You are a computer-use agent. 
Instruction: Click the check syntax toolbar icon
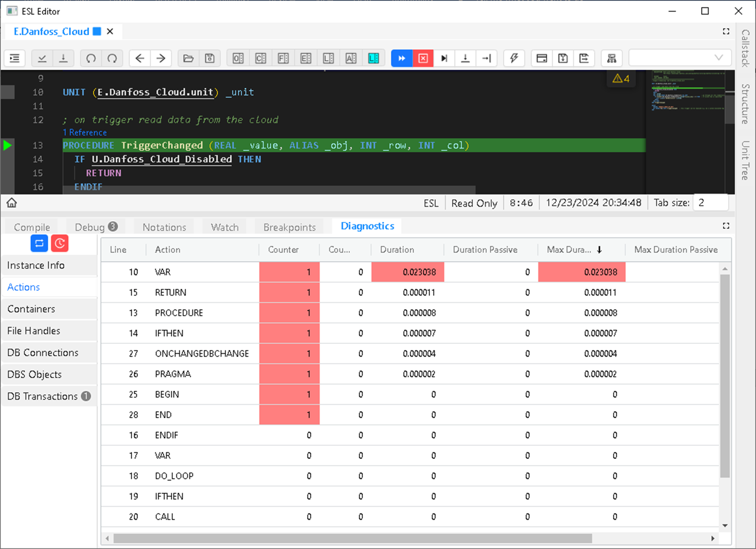click(42, 58)
